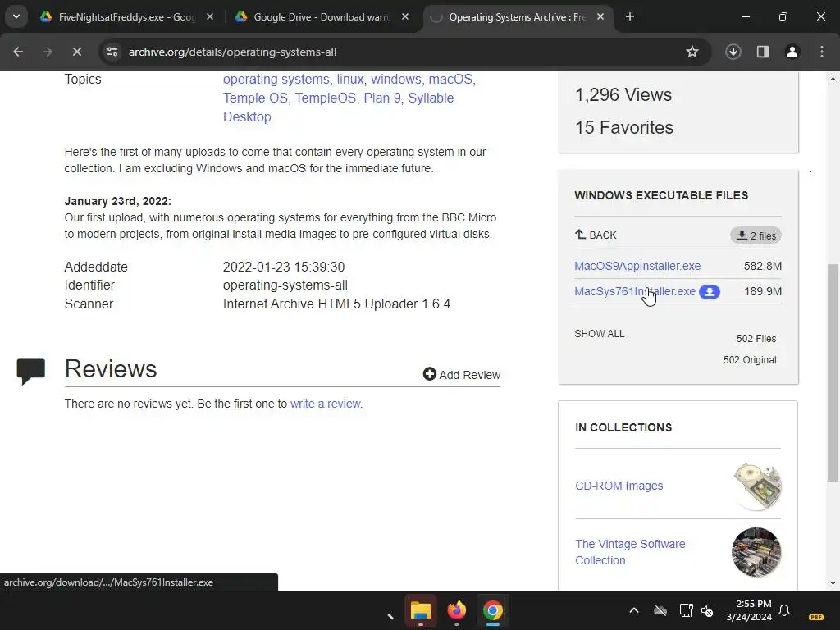Viewport: 840px width, 630px height.
Task: Download MacOS9AppInstaller.exe
Action: pos(637,266)
